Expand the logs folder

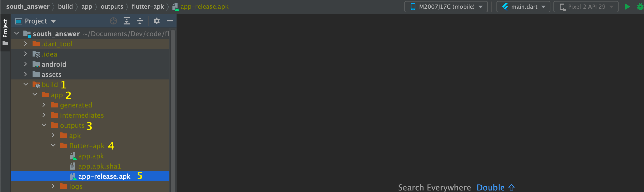tap(53, 186)
